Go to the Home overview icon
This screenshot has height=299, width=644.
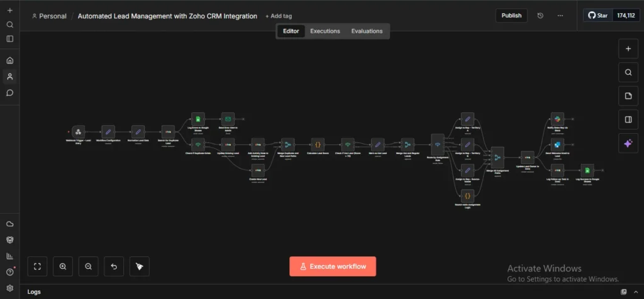coord(10,61)
